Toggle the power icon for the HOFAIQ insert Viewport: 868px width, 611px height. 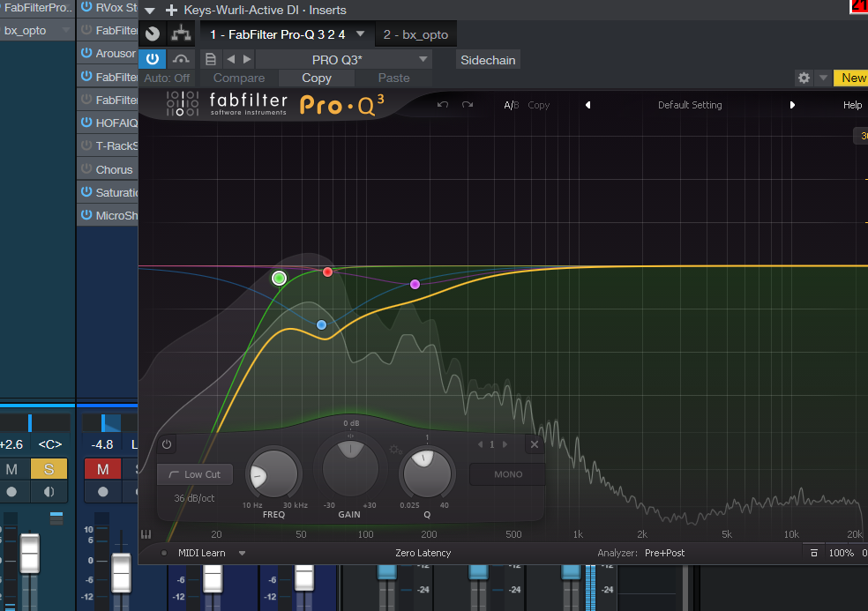click(86, 123)
